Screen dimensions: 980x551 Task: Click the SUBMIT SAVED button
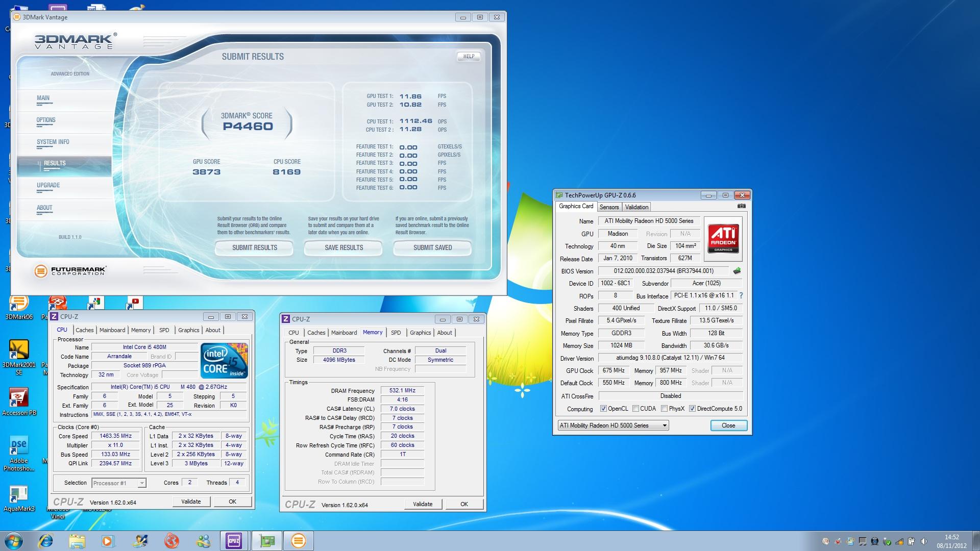[x=432, y=247]
